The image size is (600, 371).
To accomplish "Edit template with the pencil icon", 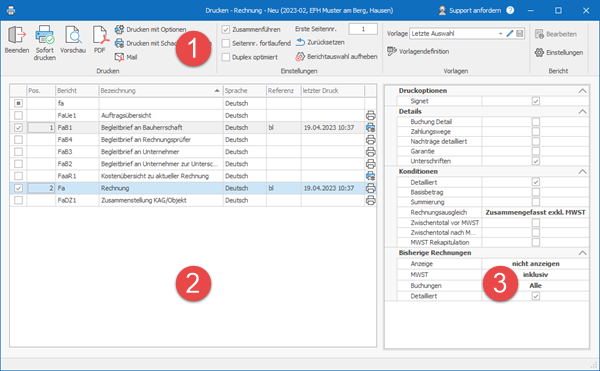I will [510, 34].
